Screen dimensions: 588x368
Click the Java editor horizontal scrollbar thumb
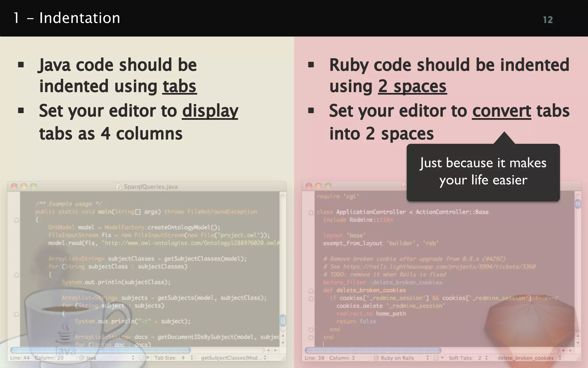pyautogui.click(x=100, y=350)
